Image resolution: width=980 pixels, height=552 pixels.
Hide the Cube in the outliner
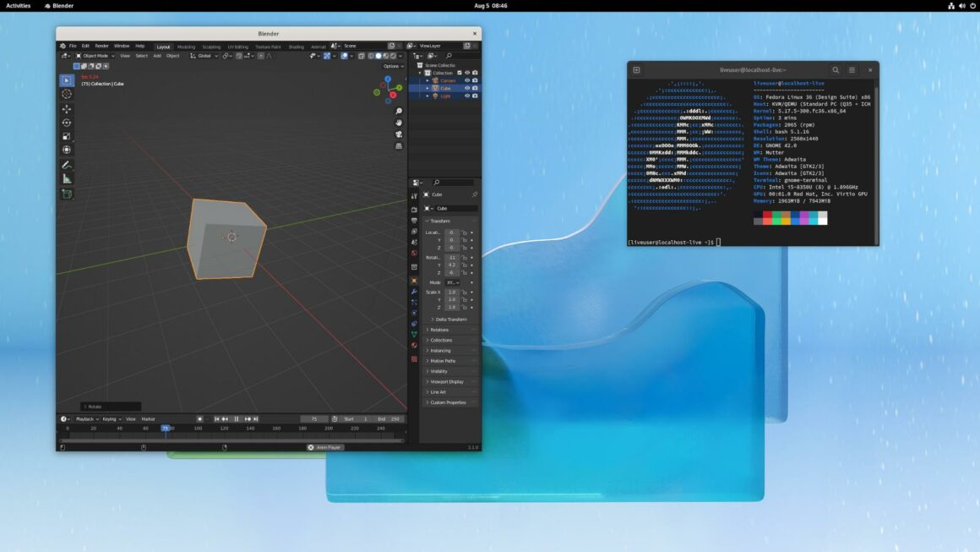click(467, 88)
